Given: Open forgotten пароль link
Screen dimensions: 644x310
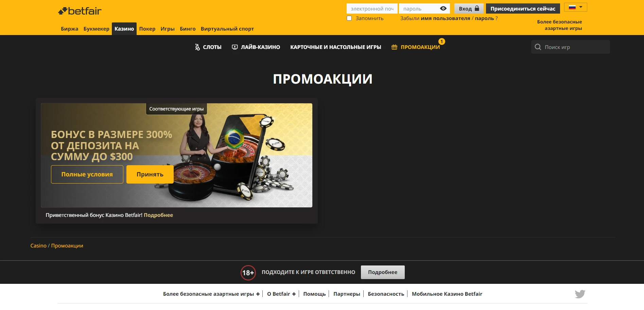Looking at the screenshot, I should 484,18.
